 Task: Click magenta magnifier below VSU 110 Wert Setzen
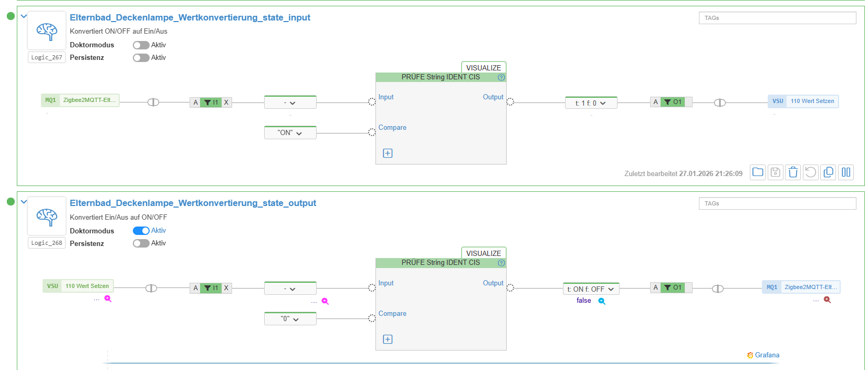108,299
